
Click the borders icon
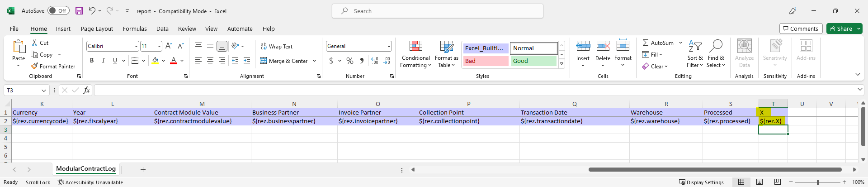click(x=135, y=61)
